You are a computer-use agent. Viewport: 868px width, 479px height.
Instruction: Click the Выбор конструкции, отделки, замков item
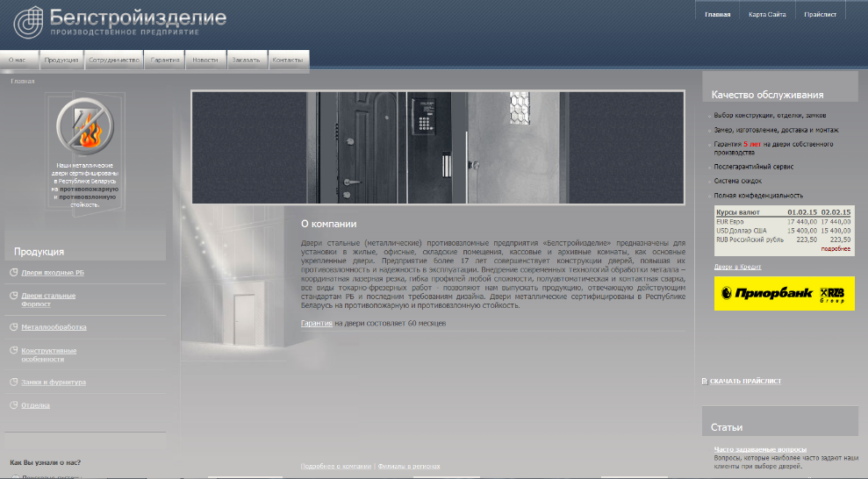coord(770,116)
